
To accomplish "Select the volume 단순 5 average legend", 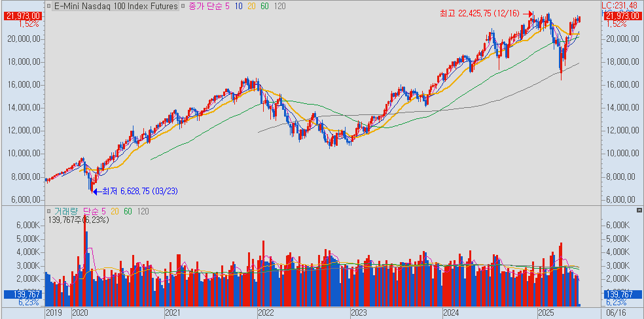I will click(94, 212).
